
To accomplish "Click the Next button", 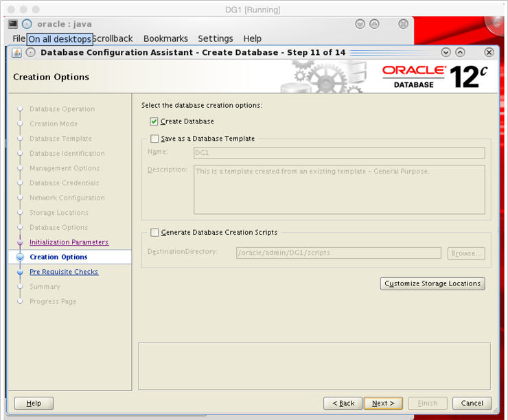I will click(x=383, y=403).
